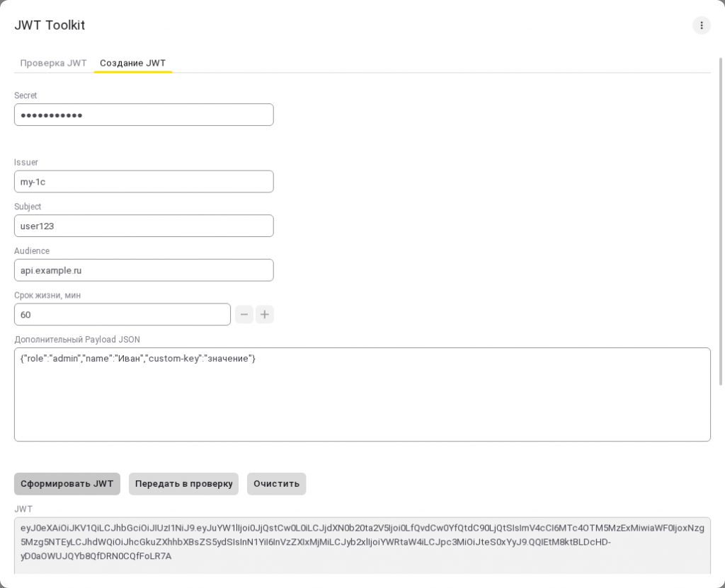Click into the Issuer field with my-1c
Image resolution: width=725 pixels, height=588 pixels.
144,182
